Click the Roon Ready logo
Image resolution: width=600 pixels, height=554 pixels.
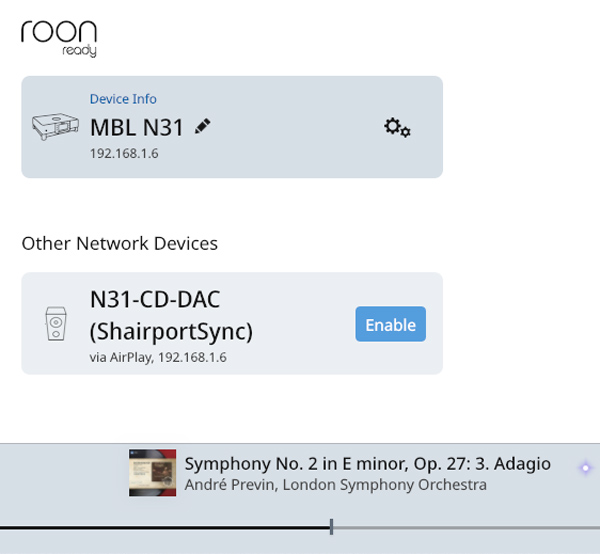pyautogui.click(x=59, y=35)
